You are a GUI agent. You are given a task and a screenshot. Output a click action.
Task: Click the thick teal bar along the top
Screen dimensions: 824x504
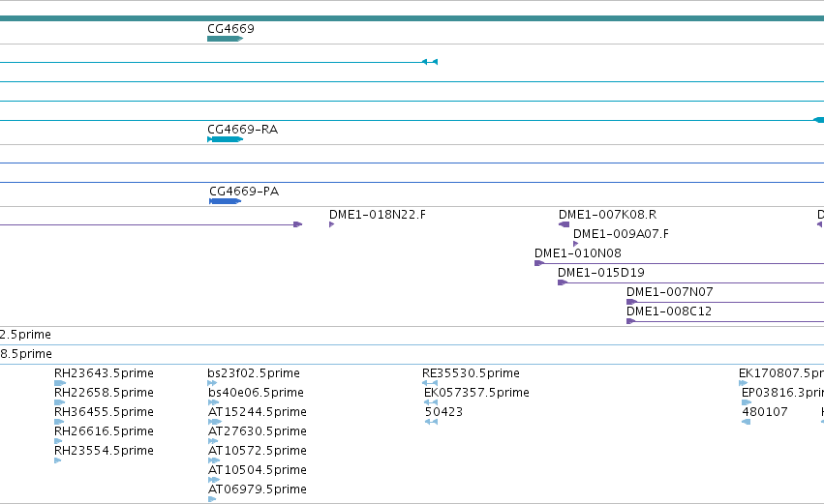click(412, 18)
